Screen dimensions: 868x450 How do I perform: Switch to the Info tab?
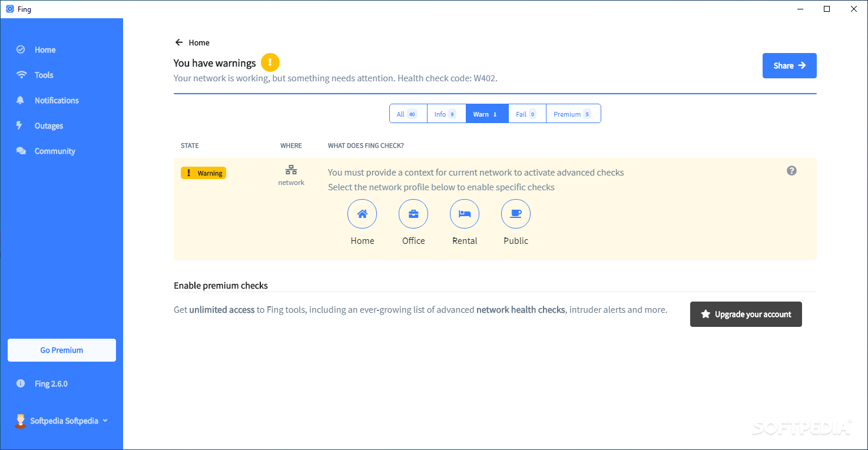pos(445,114)
